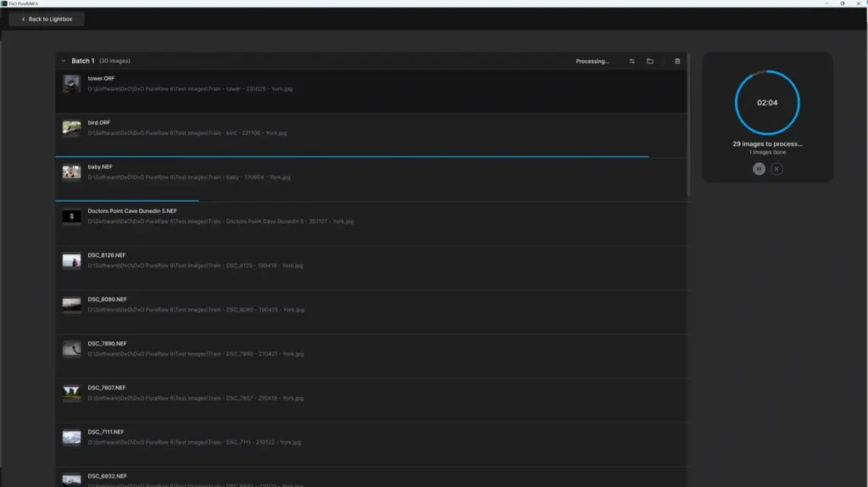Select the baby.NEF thumbnail
This screenshot has height=487, width=868.
(x=71, y=172)
